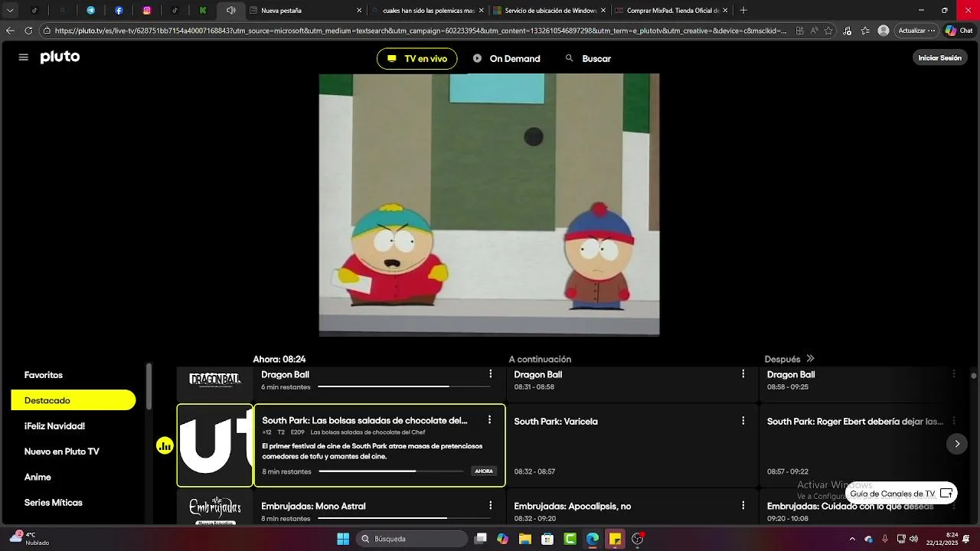Click the Embrujadas channel logo
The width and height of the screenshot is (980, 551).
(x=215, y=510)
